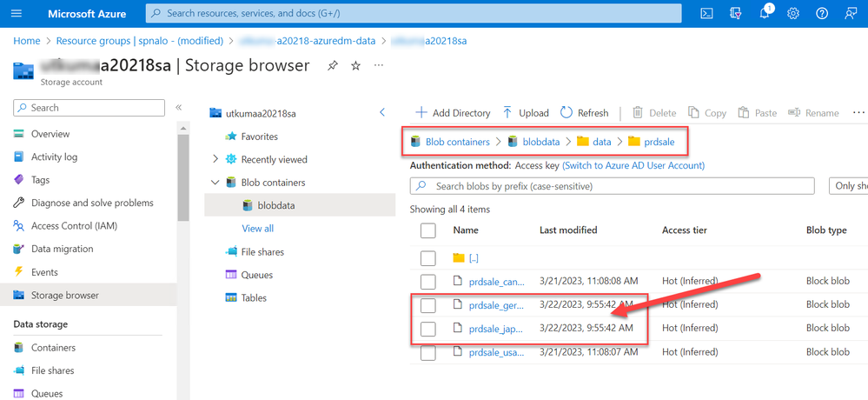Open the prdsale_ger blob link
Viewport: 868px width, 400px height.
click(496, 305)
